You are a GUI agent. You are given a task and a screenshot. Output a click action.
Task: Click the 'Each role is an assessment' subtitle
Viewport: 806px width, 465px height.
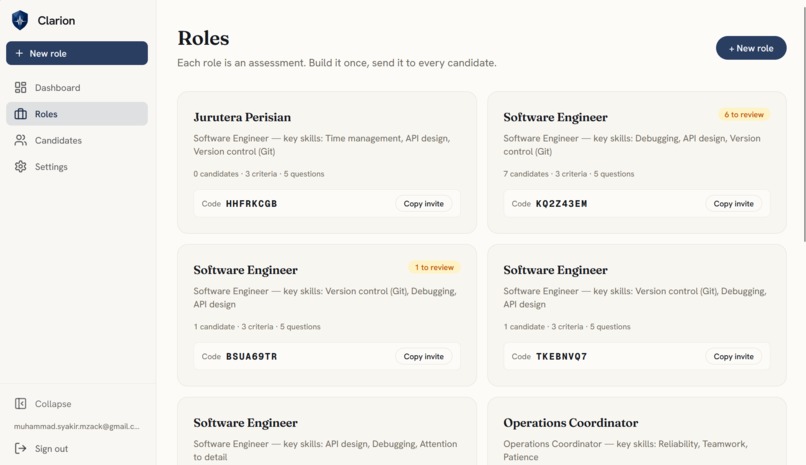point(337,63)
